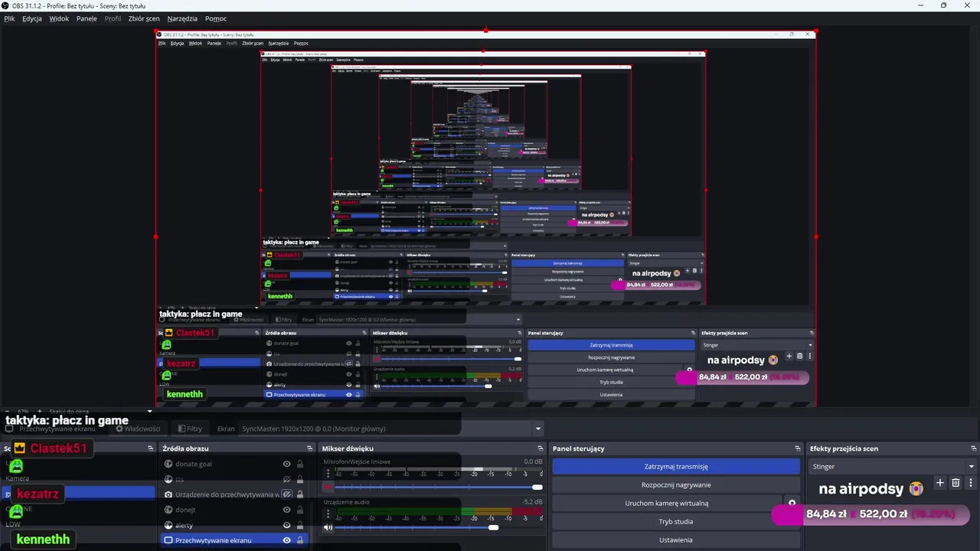Open the Edycja menu
This screenshot has width=980, height=551.
click(32, 18)
